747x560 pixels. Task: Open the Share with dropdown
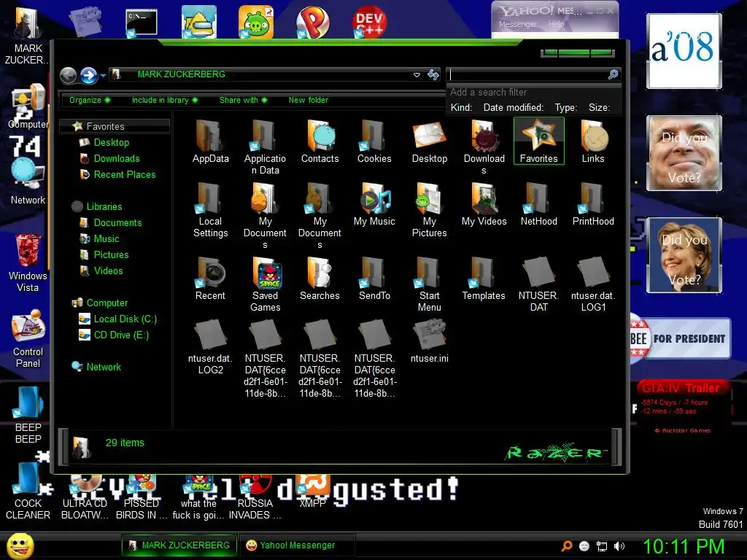[243, 100]
